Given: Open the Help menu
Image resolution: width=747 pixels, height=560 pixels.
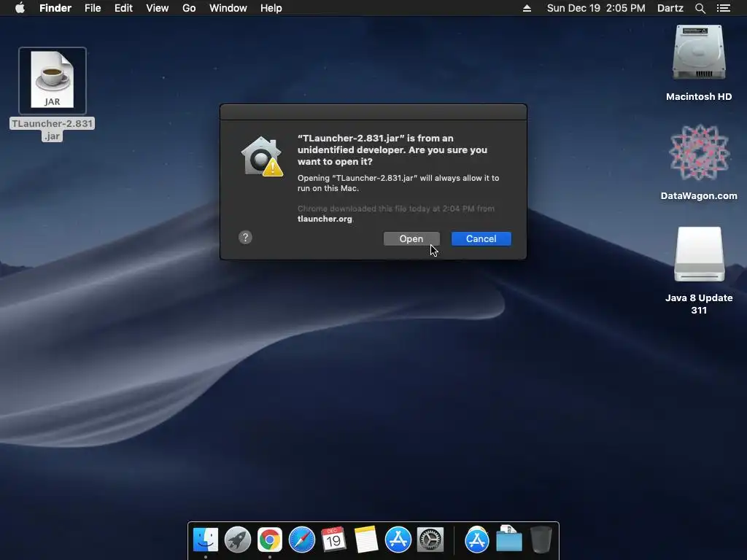Looking at the screenshot, I should pyautogui.click(x=271, y=8).
